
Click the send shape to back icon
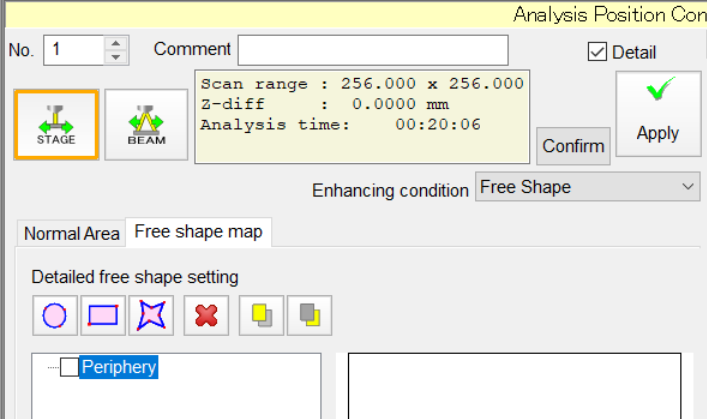[x=310, y=315]
